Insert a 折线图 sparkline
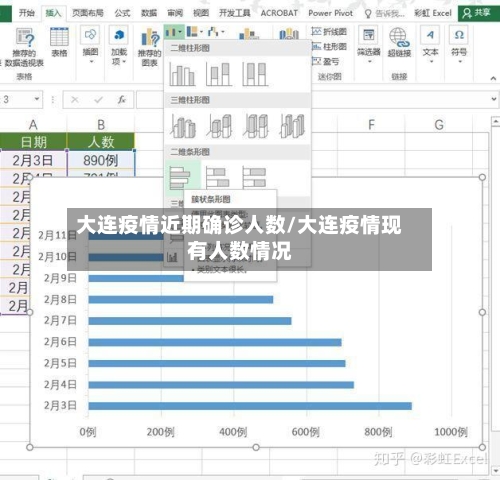This screenshot has height=480, width=500. [329, 32]
